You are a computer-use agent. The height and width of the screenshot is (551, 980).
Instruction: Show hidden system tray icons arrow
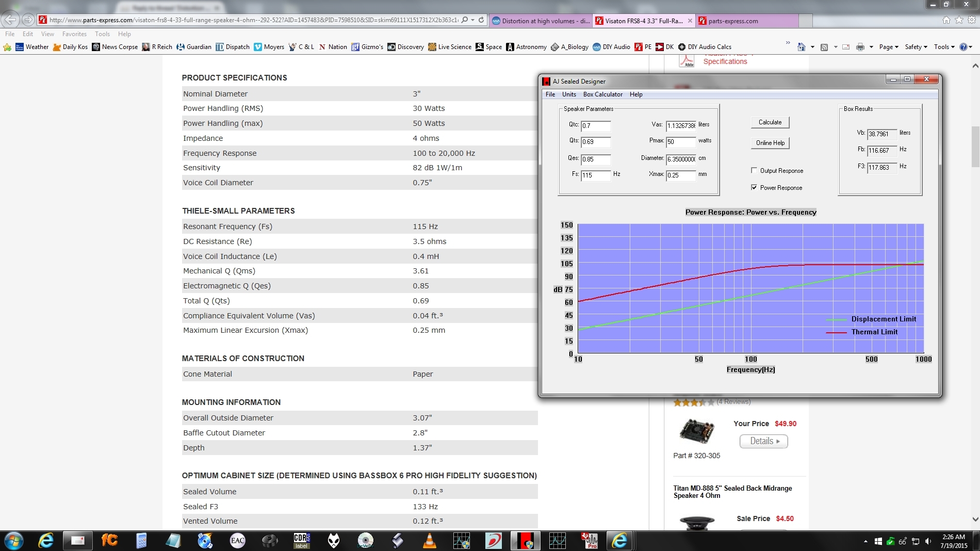tap(865, 541)
